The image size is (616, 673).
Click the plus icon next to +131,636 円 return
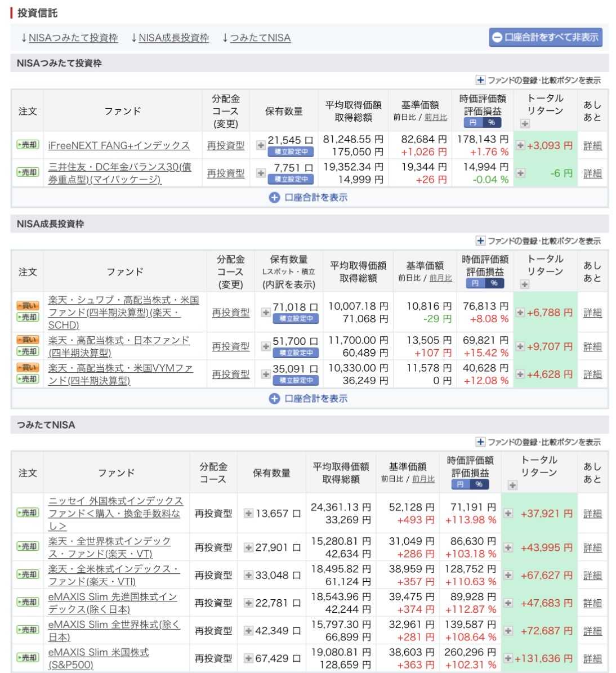pyautogui.click(x=508, y=658)
